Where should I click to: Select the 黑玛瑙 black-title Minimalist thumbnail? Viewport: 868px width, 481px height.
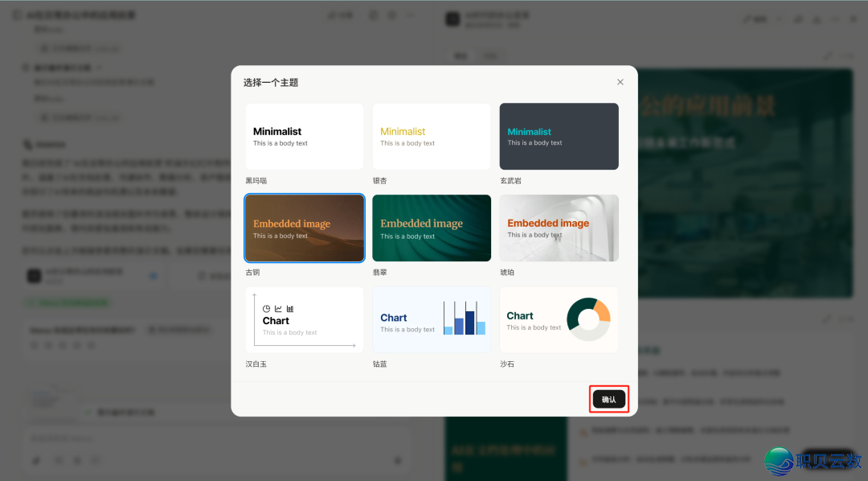pyautogui.click(x=305, y=136)
